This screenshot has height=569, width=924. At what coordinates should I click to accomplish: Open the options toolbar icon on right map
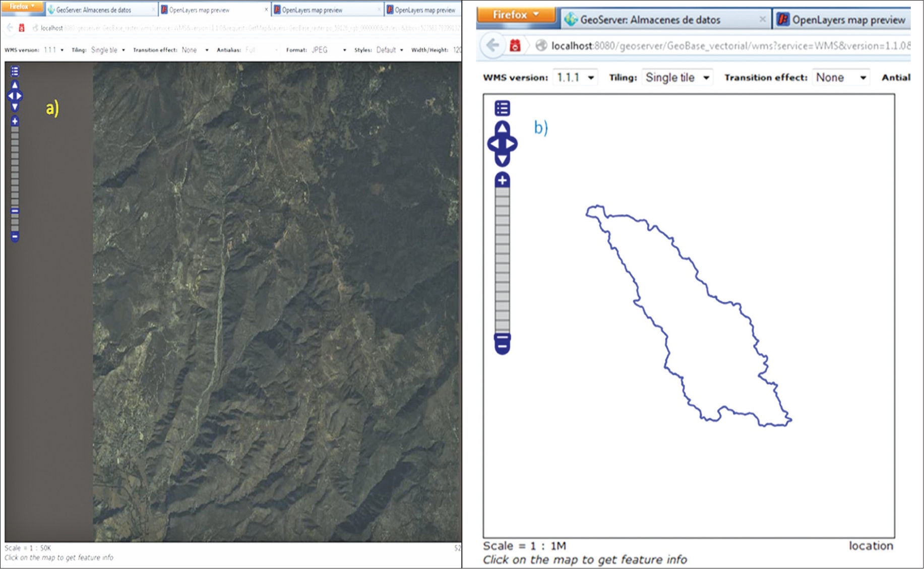pyautogui.click(x=502, y=108)
